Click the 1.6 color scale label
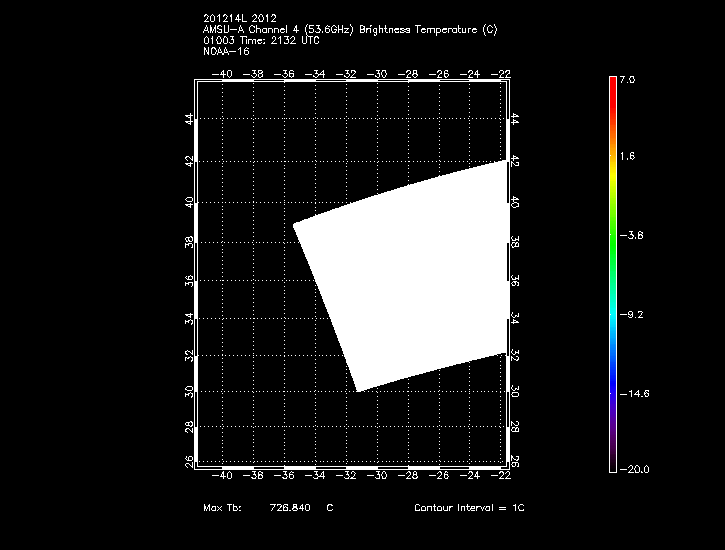The image size is (725, 550). pyautogui.click(x=626, y=157)
